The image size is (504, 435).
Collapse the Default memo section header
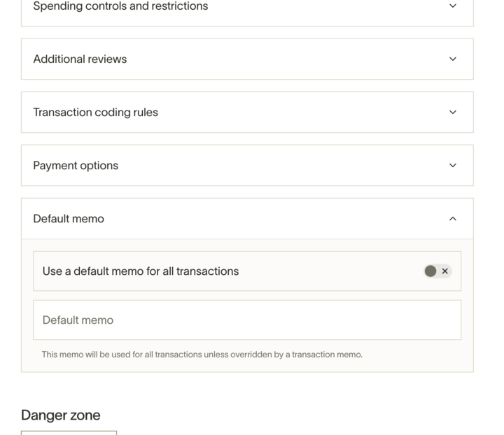pos(247,219)
